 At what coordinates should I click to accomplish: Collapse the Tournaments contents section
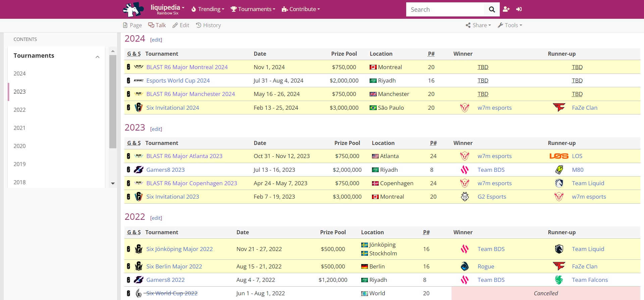pos(98,57)
